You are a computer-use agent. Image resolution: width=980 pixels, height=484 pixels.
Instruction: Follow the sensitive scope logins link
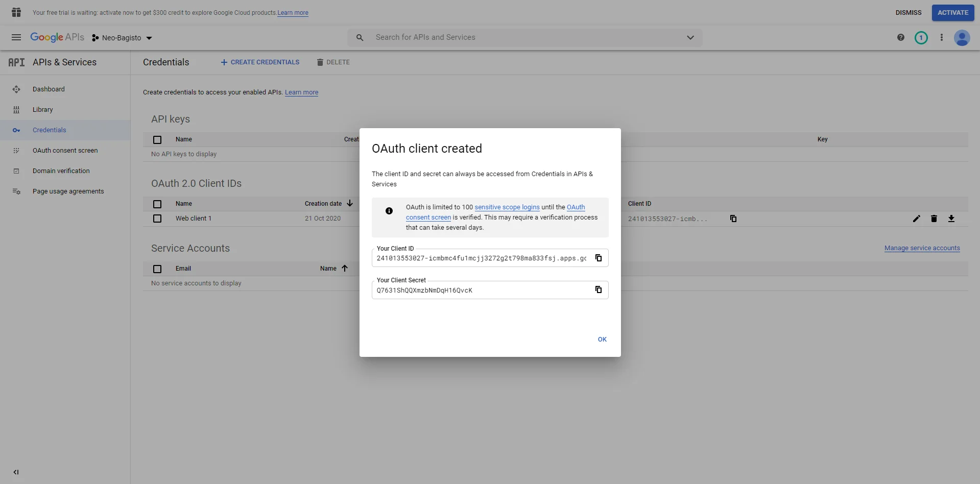tap(507, 207)
